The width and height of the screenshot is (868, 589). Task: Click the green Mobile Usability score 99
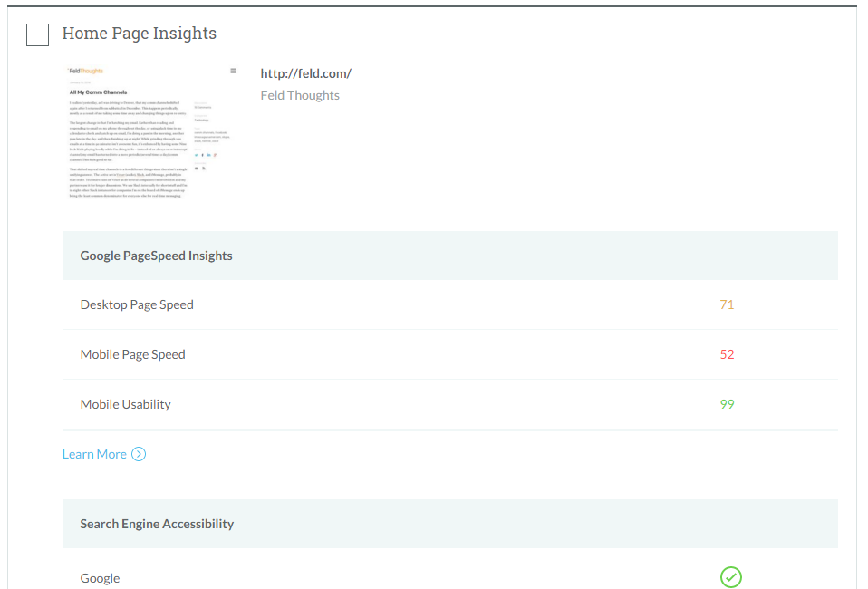pos(727,404)
